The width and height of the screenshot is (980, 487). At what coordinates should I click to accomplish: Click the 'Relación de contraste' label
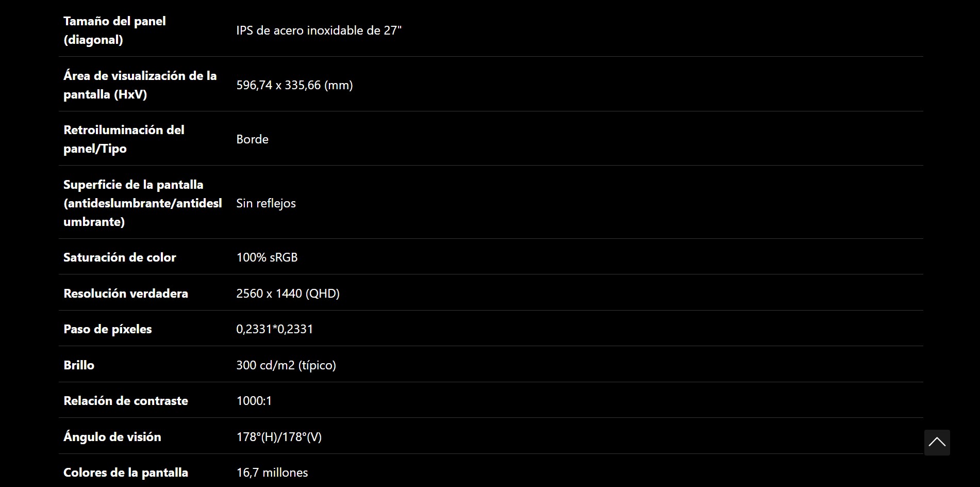(126, 401)
